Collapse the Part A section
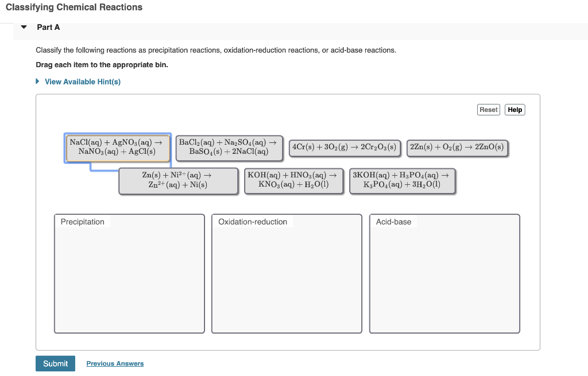Screen dimensions: 588x376 pyautogui.click(x=23, y=27)
